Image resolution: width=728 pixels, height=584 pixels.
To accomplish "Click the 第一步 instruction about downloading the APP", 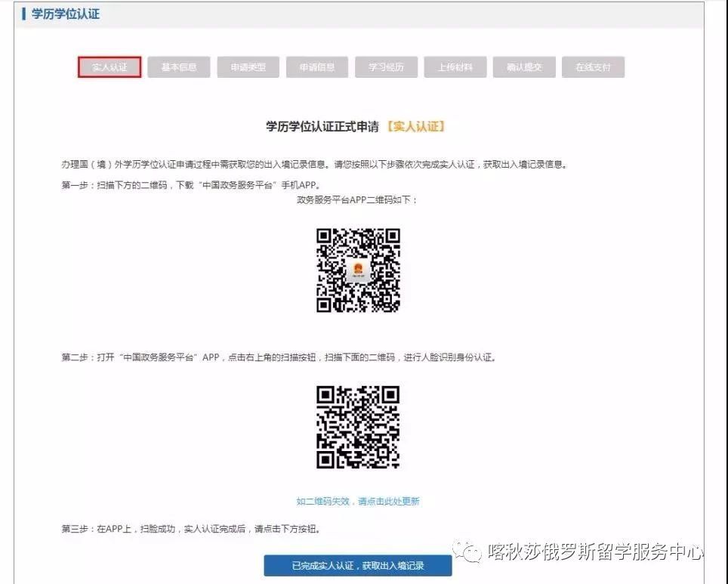I will pos(191,185).
